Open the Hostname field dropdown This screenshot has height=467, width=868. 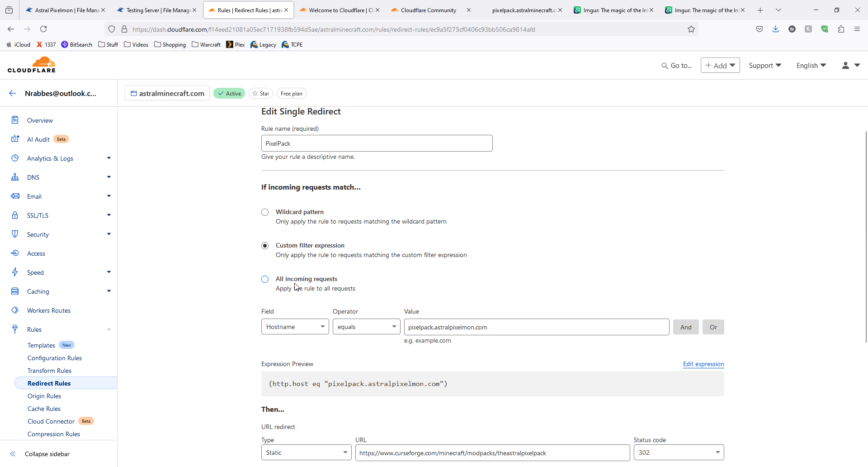click(295, 327)
